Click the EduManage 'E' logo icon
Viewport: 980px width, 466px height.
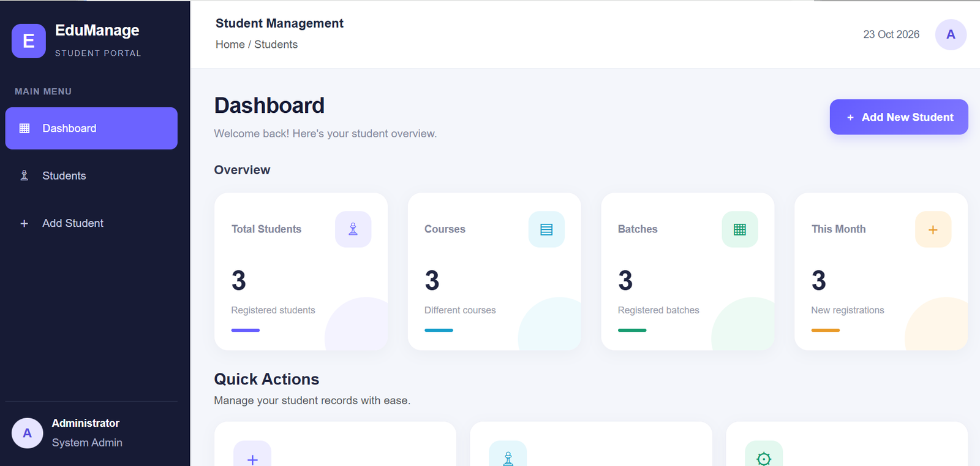click(29, 41)
